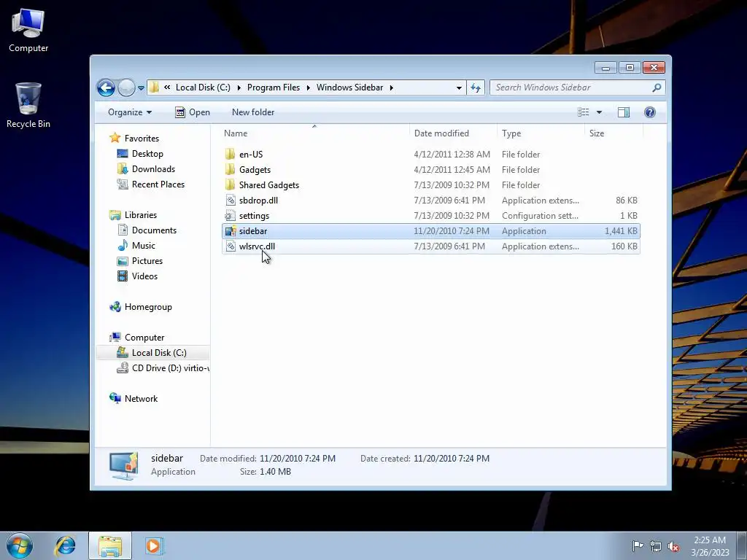Screen dimensions: 747x560
Task: Open the address bar history dropdown
Action: pos(459,87)
